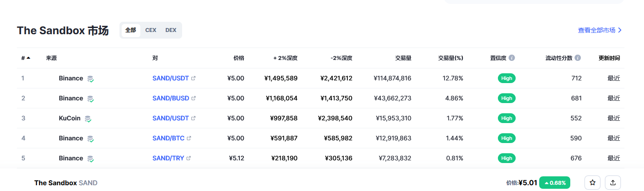Click external link icon next to SAND/BUSD

click(x=193, y=98)
